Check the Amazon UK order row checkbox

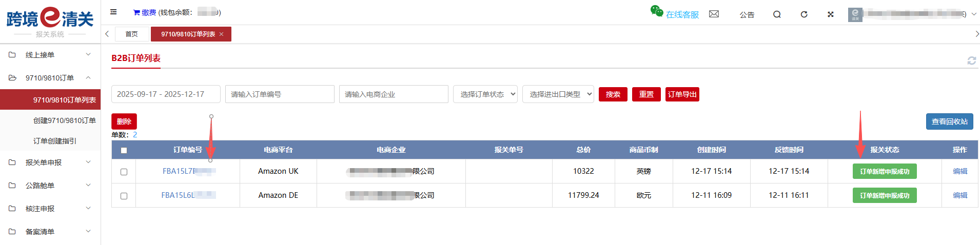[x=124, y=172]
